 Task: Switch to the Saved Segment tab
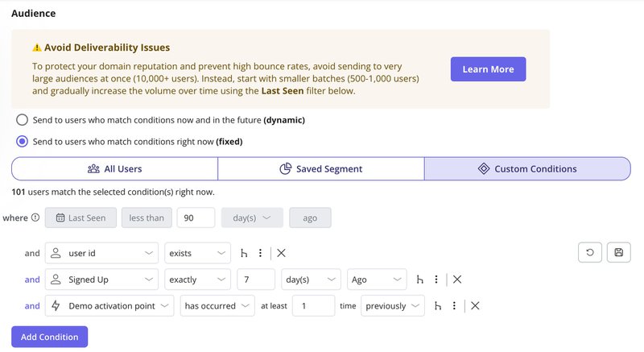coord(320,169)
